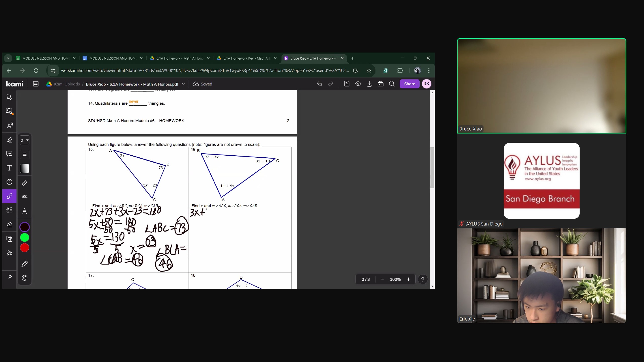View site information icon in address bar

point(53,71)
